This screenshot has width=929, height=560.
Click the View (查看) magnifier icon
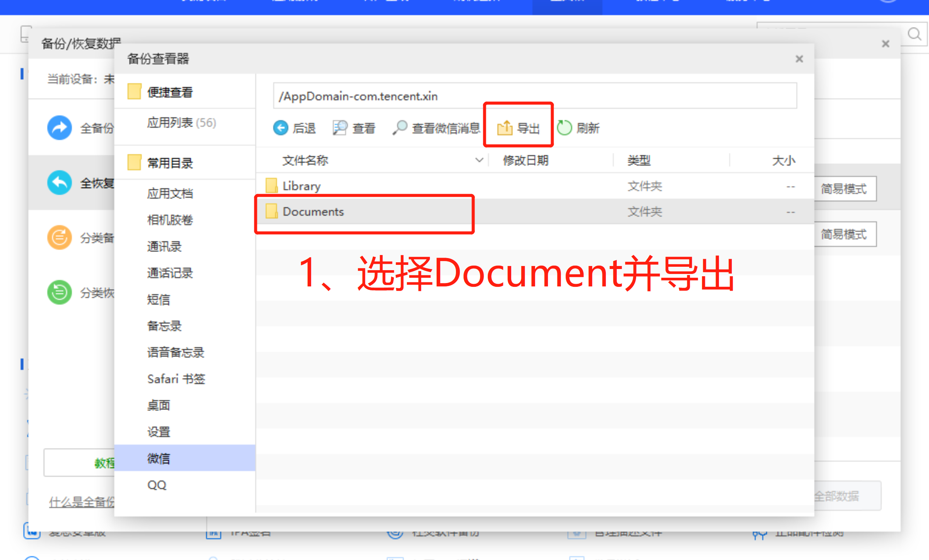tap(340, 128)
